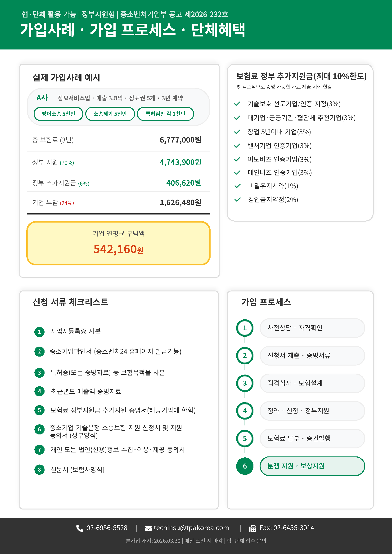Open the techinsu@tpakorea.com email link
Image resolution: width=392 pixels, height=554 pixels.
191,528
